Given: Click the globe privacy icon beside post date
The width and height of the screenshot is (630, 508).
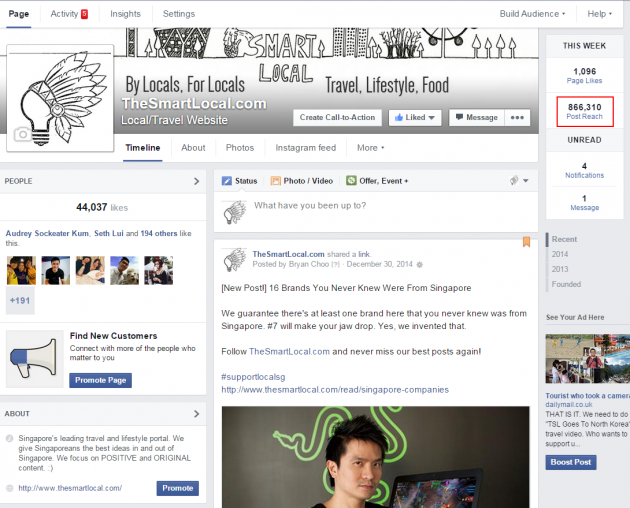Looking at the screenshot, I should 420,264.
